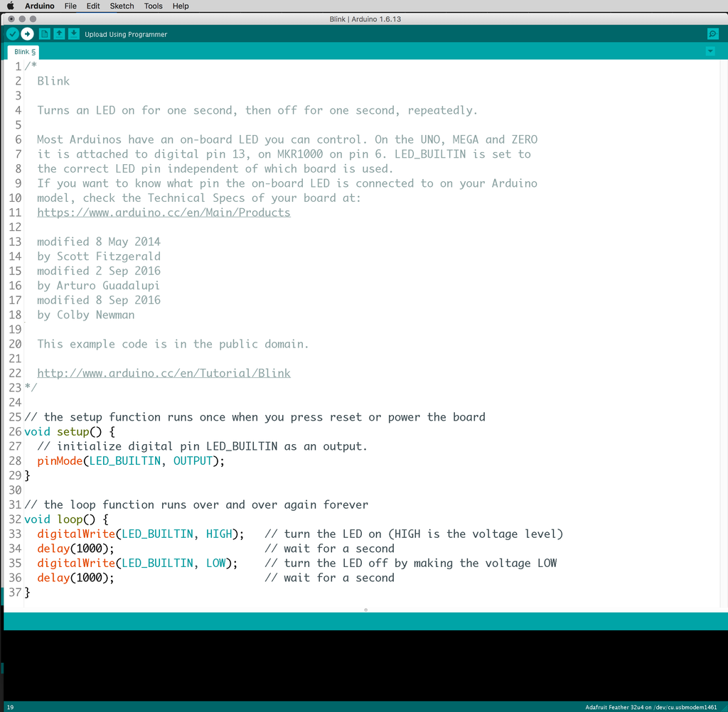Open the Apple menu

(x=10, y=6)
